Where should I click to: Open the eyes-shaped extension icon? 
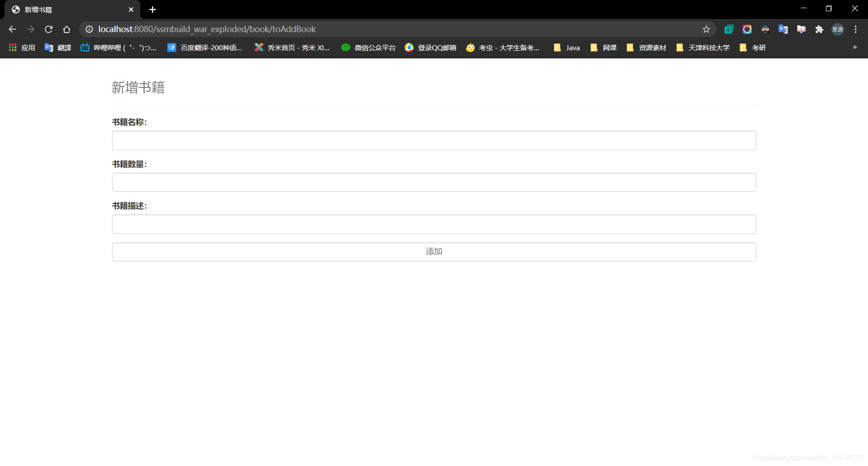[765, 29]
